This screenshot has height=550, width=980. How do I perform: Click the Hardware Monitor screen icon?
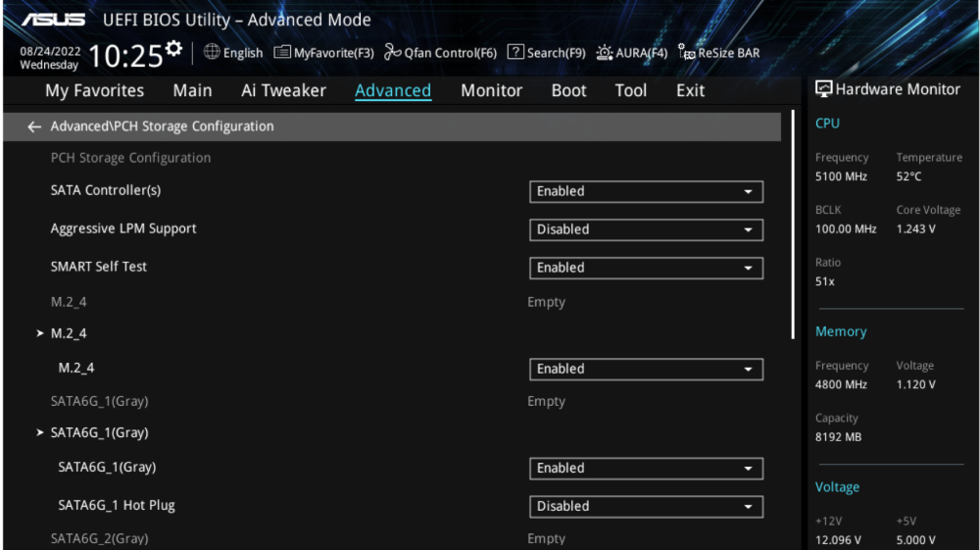824,89
